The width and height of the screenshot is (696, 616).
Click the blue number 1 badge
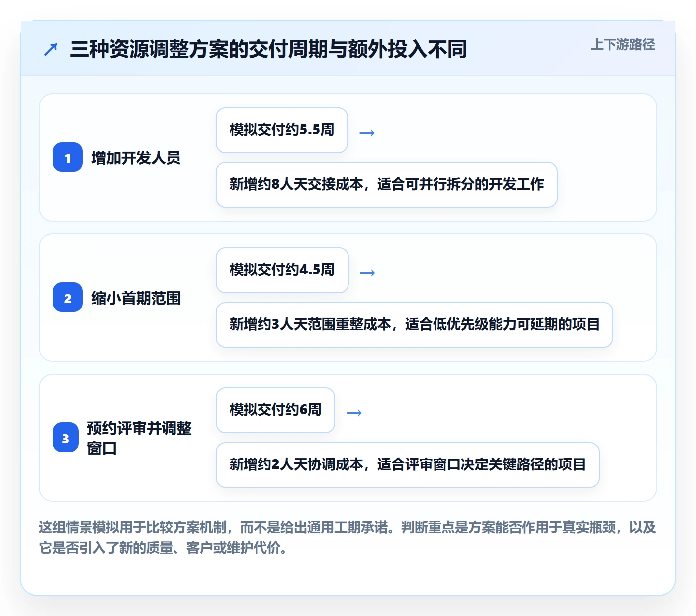pos(68,157)
